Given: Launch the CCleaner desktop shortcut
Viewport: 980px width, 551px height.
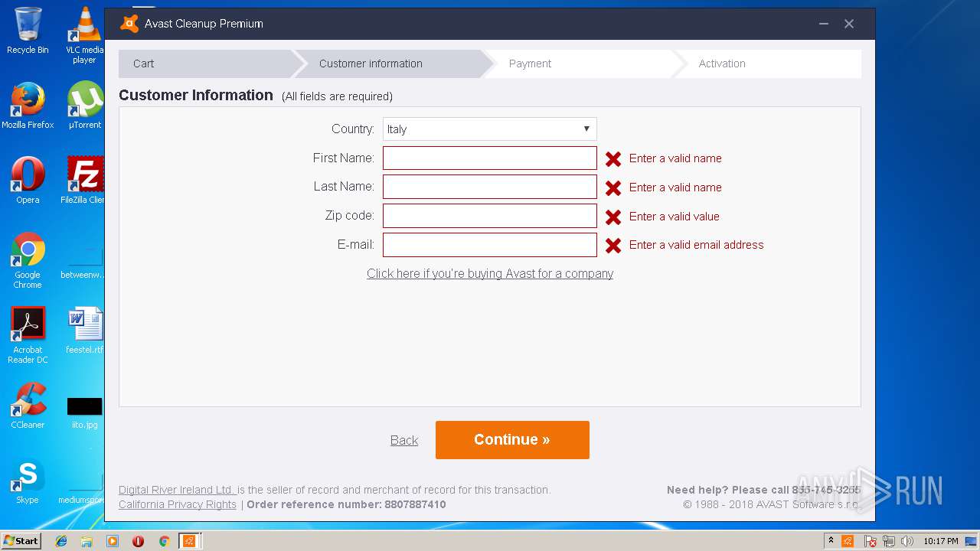Looking at the screenshot, I should tap(28, 406).
